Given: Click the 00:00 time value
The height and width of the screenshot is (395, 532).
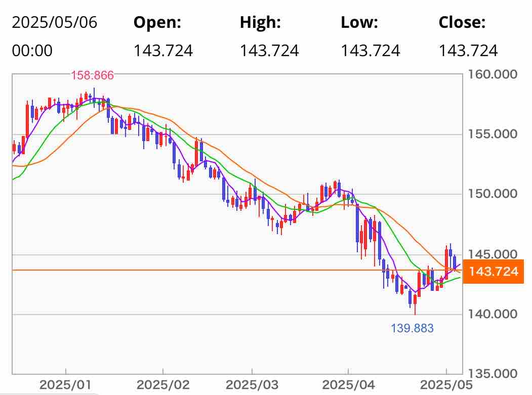Looking at the screenshot, I should [32, 51].
